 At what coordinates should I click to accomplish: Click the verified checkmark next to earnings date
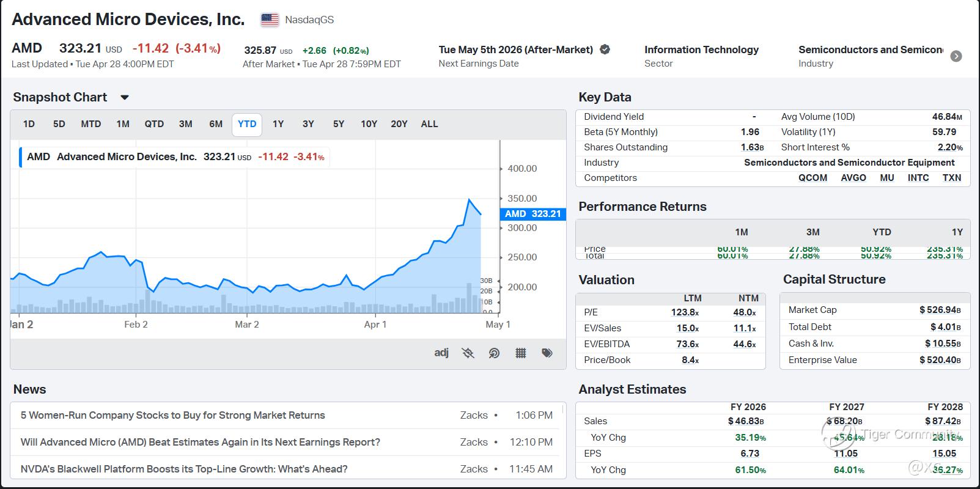pos(605,50)
